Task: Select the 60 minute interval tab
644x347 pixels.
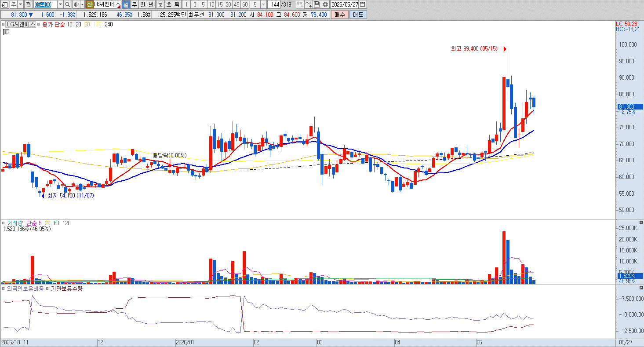Action: point(245,4)
